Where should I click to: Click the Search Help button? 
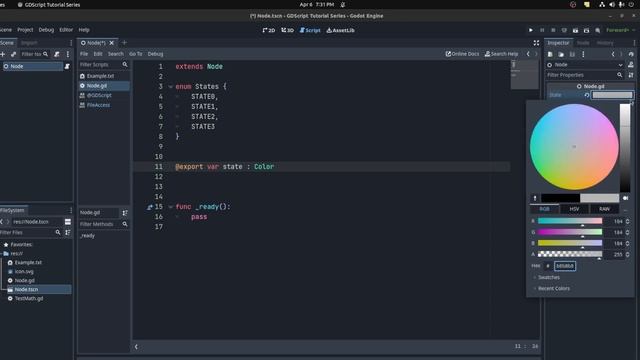coord(501,54)
